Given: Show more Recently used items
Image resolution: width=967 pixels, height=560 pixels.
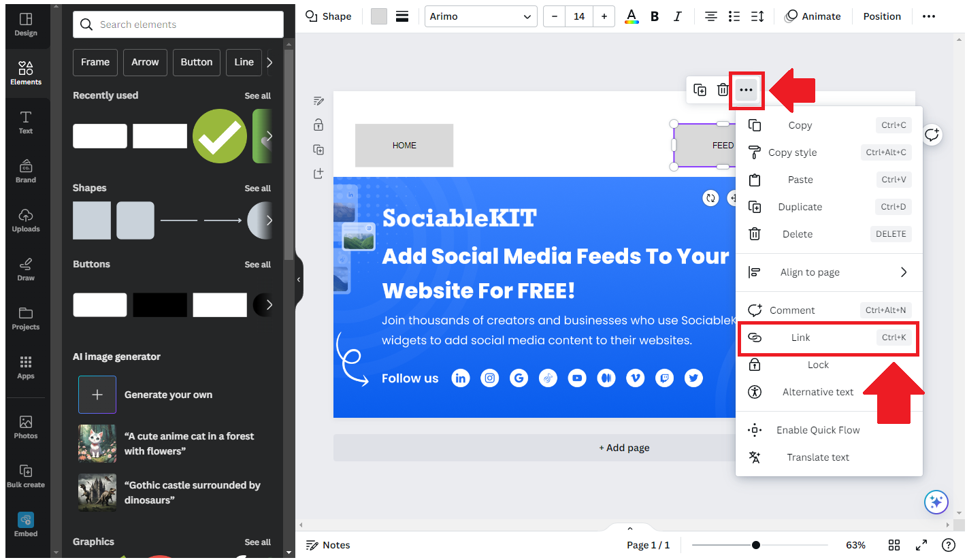Looking at the screenshot, I should pos(269,136).
